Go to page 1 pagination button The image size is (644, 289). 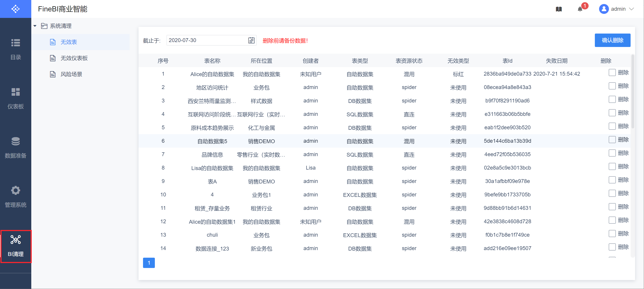[149, 263]
